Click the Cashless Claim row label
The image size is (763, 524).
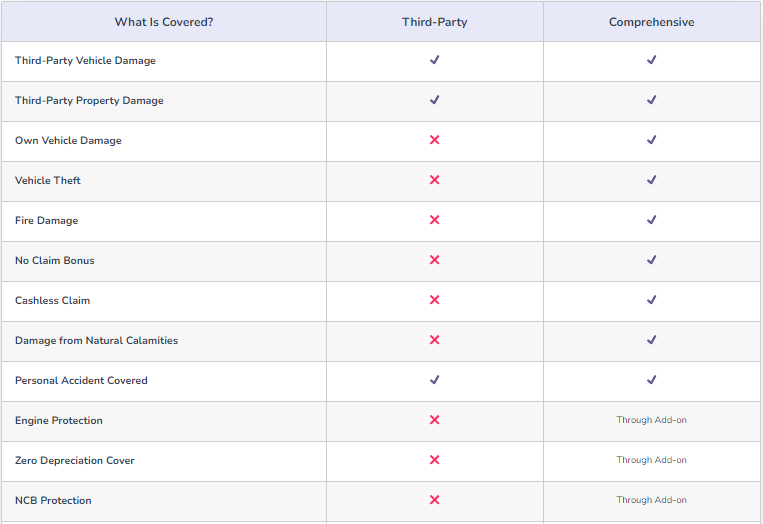click(52, 301)
